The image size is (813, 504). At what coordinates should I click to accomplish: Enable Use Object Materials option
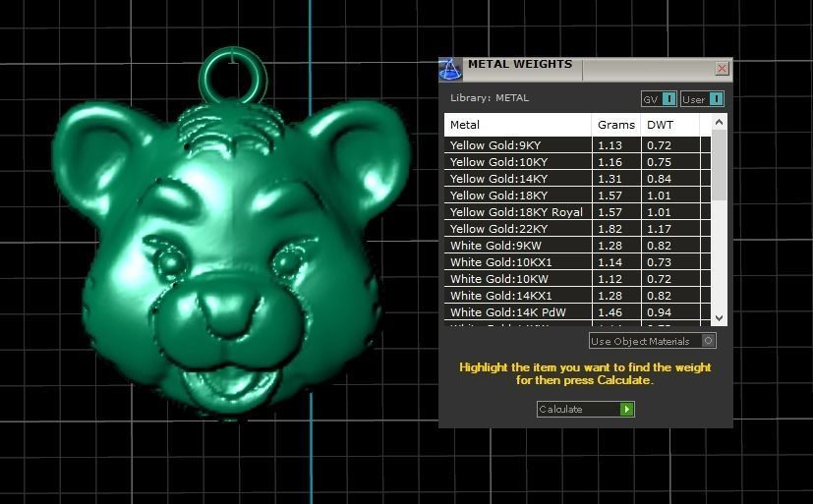click(708, 341)
